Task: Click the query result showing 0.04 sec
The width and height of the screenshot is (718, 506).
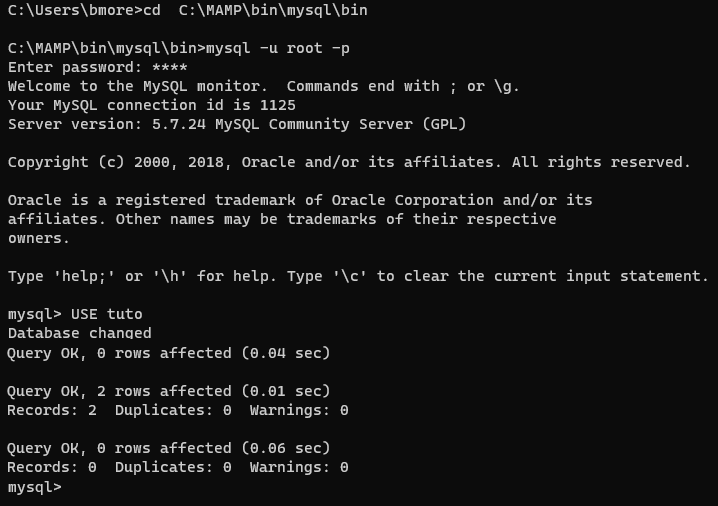Action: click(168, 352)
